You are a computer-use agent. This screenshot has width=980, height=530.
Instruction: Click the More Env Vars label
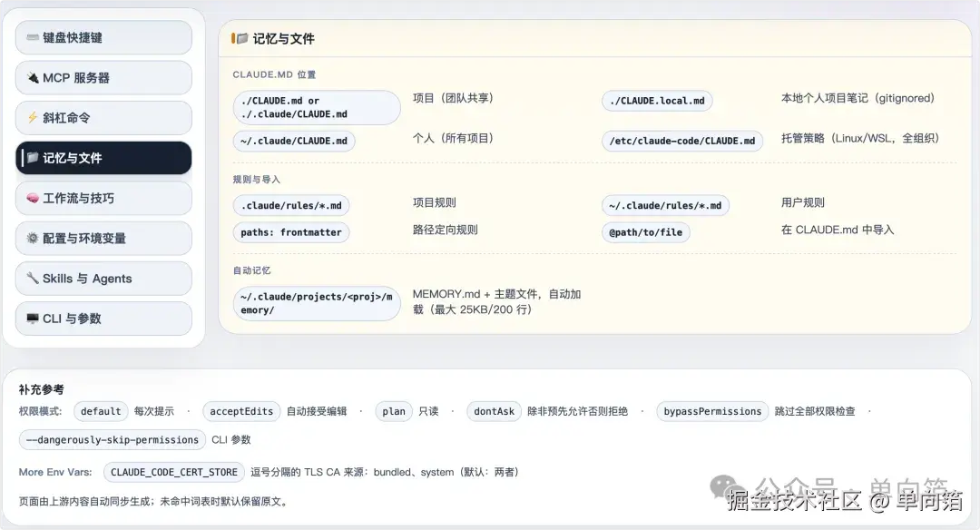(x=55, y=472)
